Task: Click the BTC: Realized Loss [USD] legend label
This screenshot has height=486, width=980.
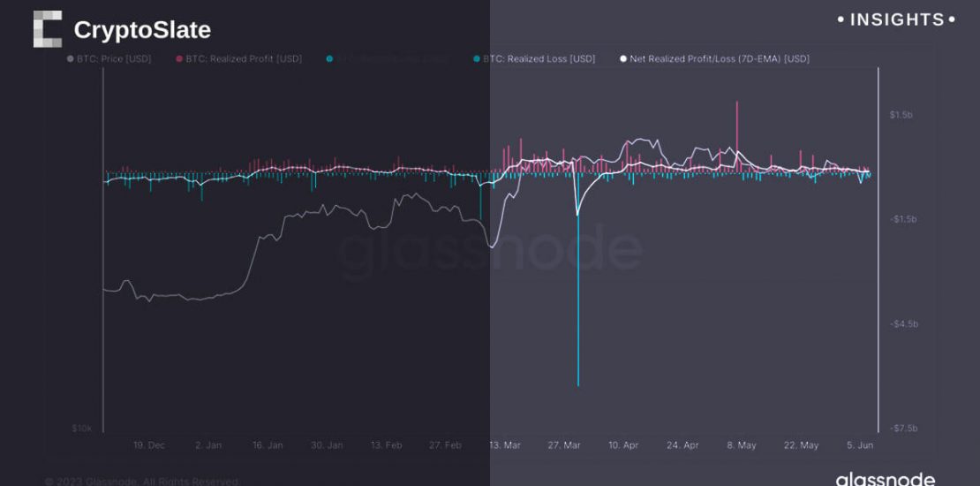Action: point(539,59)
